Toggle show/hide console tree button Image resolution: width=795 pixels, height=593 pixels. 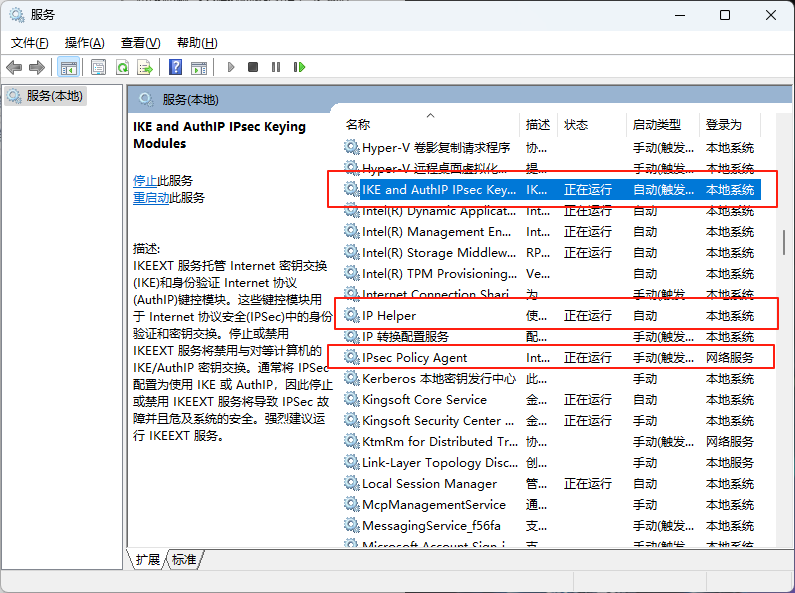click(x=68, y=67)
